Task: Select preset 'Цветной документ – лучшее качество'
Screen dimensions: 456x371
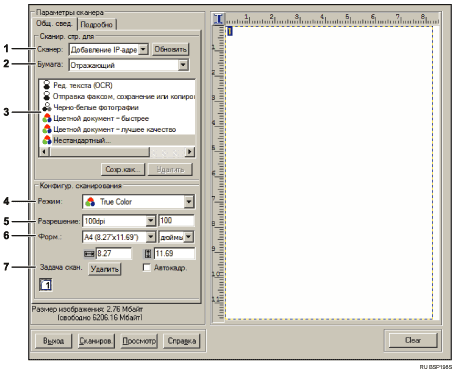Action: pyautogui.click(x=115, y=129)
